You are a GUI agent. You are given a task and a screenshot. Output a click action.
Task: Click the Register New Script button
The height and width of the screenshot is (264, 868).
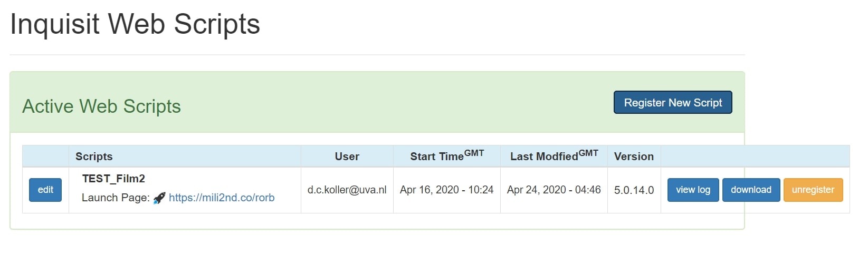[x=673, y=102]
